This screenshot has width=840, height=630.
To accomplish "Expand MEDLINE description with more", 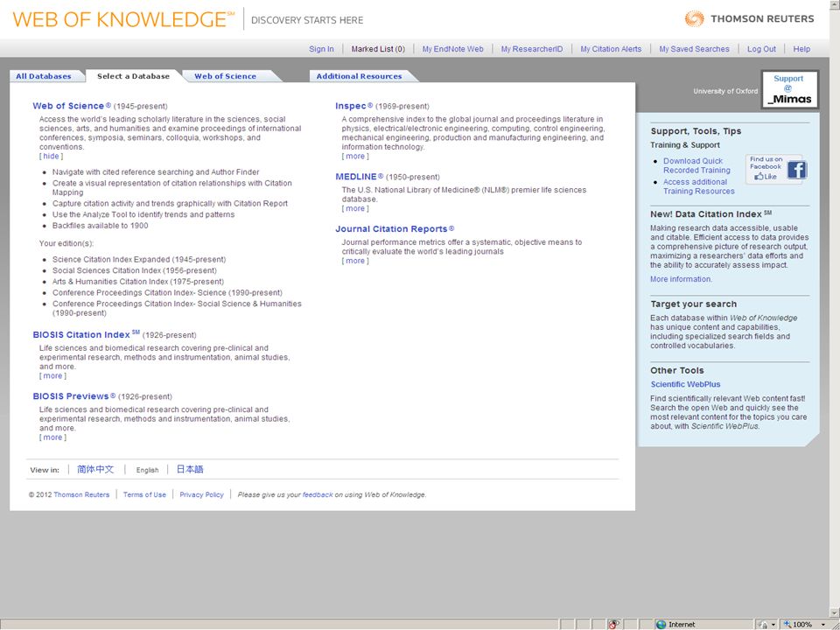I will click(355, 208).
